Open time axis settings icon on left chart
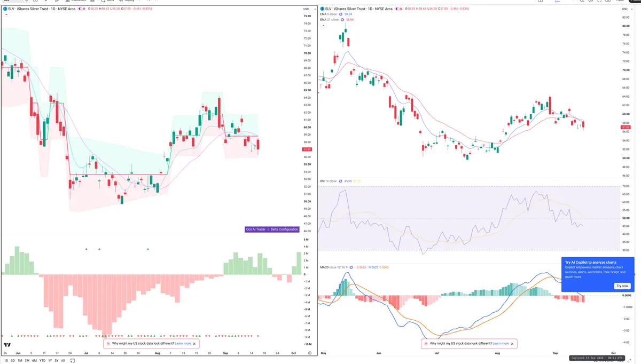The height and width of the screenshot is (364, 641). tap(310, 353)
